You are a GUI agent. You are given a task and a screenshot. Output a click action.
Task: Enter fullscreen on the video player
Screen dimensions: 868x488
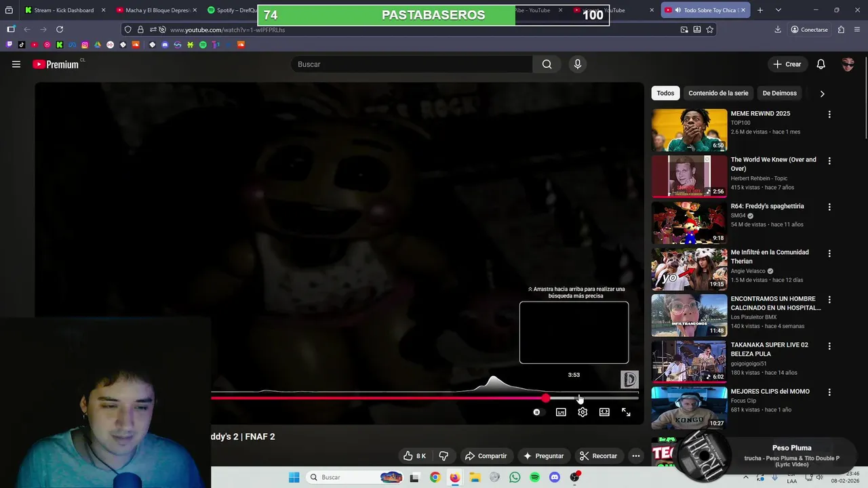click(626, 412)
